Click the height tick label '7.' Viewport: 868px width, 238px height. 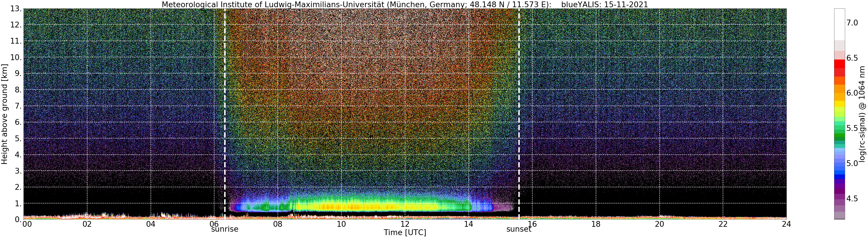tap(18, 106)
